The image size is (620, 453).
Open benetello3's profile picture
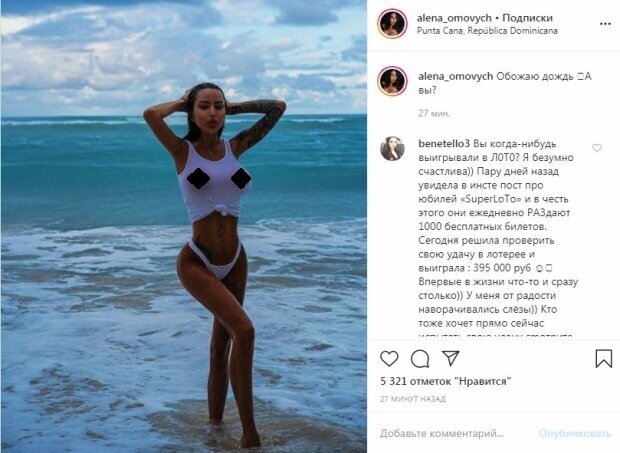(392, 149)
